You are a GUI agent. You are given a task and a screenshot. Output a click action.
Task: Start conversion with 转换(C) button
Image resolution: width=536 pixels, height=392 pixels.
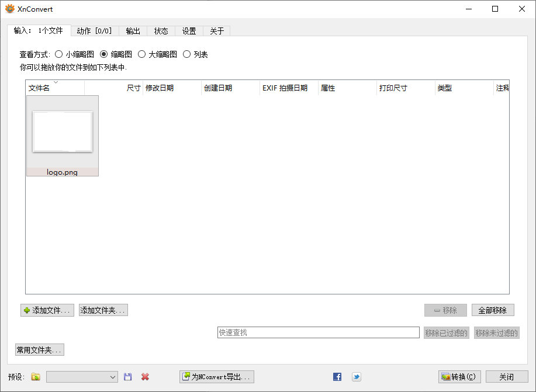tap(459, 377)
